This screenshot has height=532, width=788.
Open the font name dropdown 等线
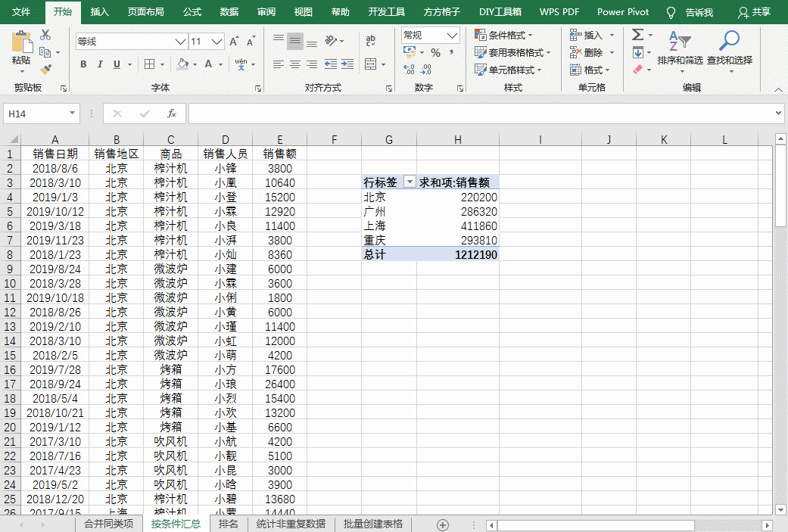(180, 41)
